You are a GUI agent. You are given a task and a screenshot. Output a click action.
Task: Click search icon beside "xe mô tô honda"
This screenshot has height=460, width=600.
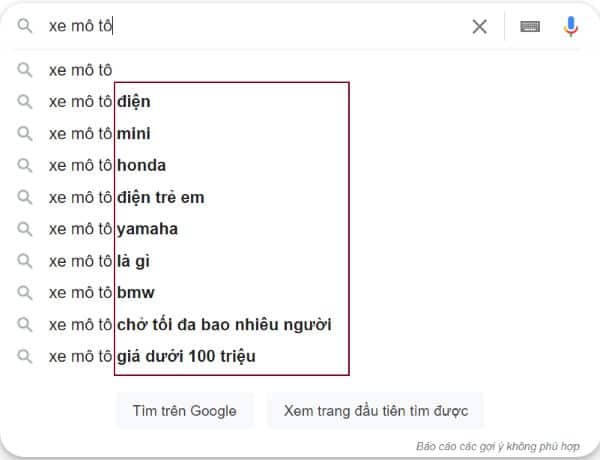[x=26, y=165]
